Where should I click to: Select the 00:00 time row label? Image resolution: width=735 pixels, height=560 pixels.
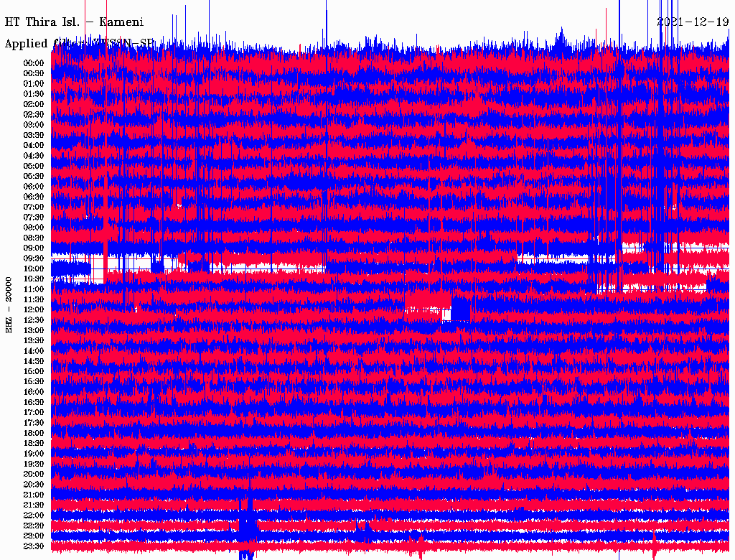coord(34,63)
